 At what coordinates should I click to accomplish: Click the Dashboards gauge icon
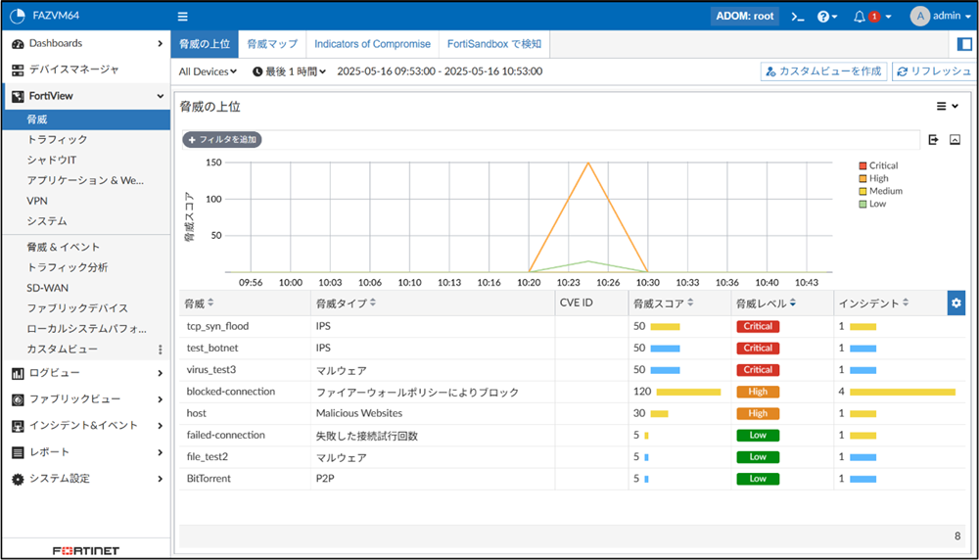tap(18, 44)
